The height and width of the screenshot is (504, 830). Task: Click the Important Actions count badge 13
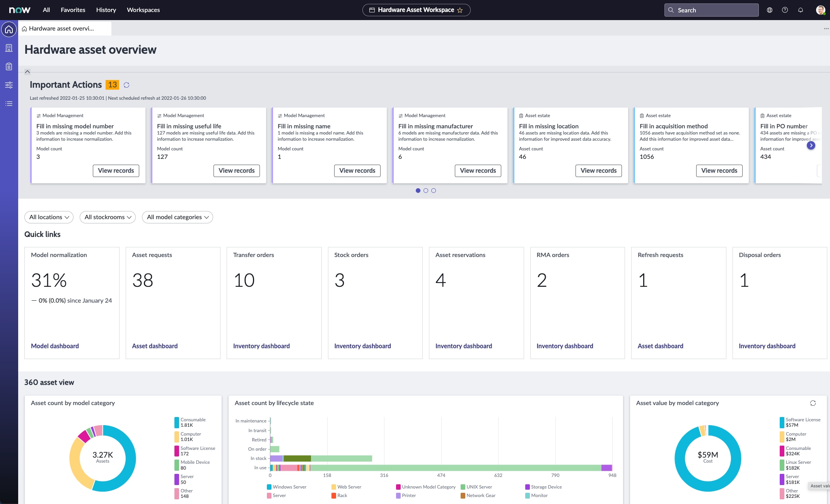[x=112, y=85]
